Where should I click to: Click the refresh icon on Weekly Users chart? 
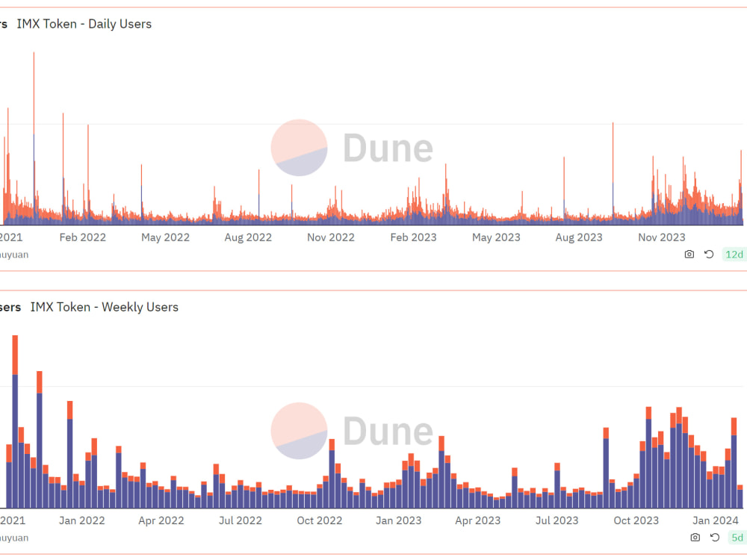[x=715, y=538]
